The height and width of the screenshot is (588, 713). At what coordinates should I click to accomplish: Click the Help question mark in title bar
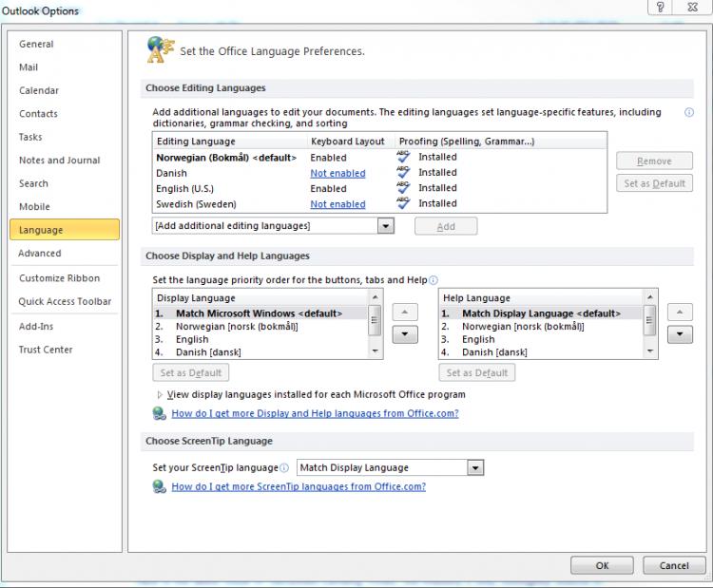tap(659, 8)
